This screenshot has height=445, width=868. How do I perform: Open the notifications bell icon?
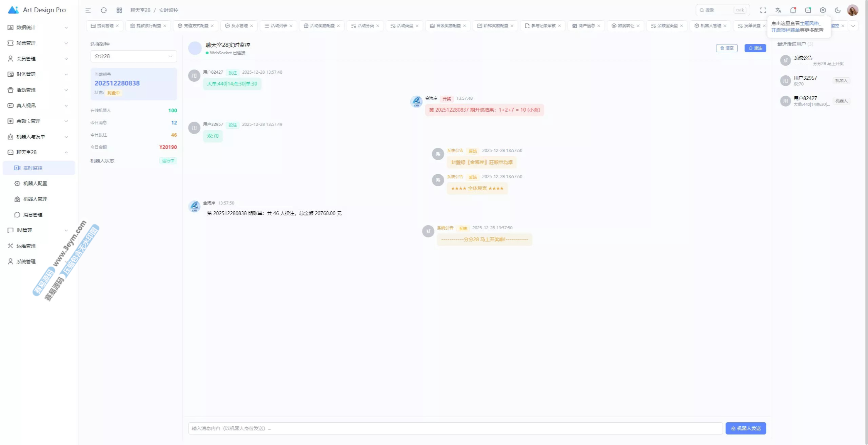click(793, 10)
